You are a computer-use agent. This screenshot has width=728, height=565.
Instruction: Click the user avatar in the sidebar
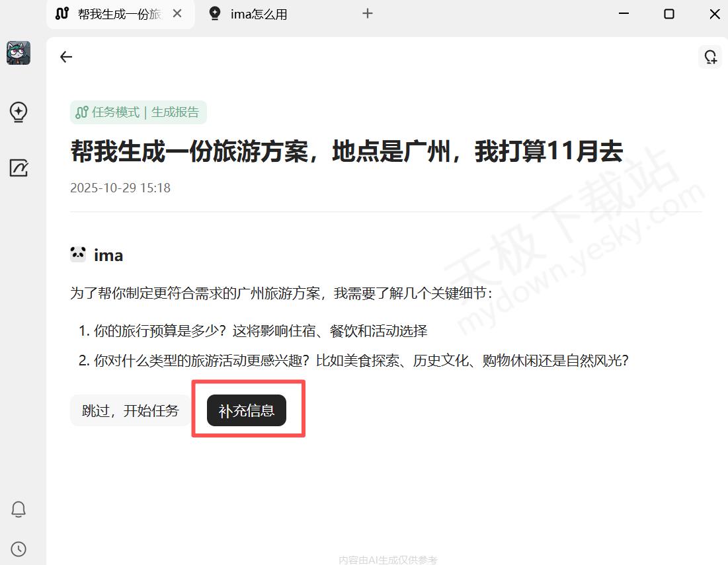tap(19, 53)
